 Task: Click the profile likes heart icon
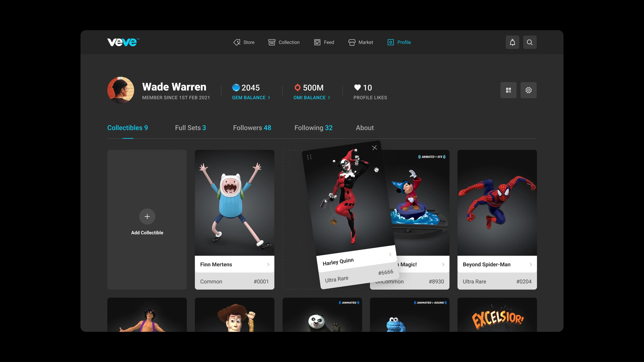coord(357,87)
